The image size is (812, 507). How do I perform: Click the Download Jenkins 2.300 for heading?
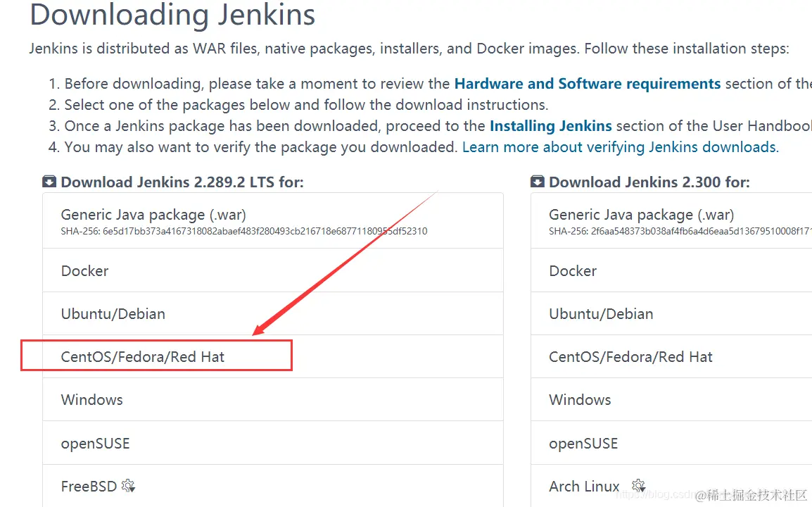649,182
